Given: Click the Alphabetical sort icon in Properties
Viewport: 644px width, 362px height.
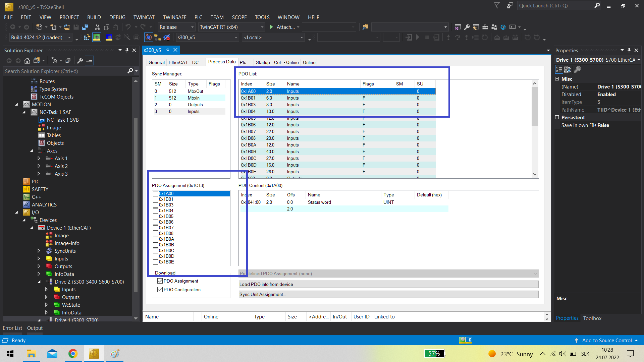Looking at the screenshot, I should (x=568, y=69).
